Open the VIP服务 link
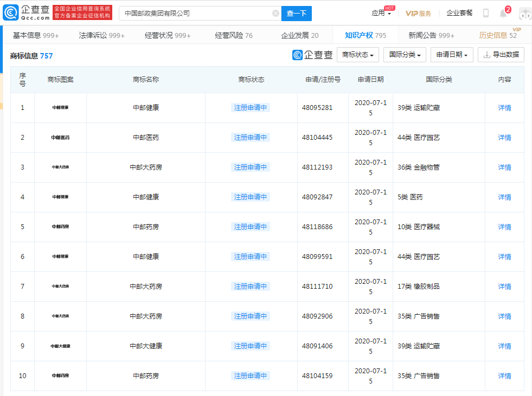532x396 pixels. click(x=418, y=14)
